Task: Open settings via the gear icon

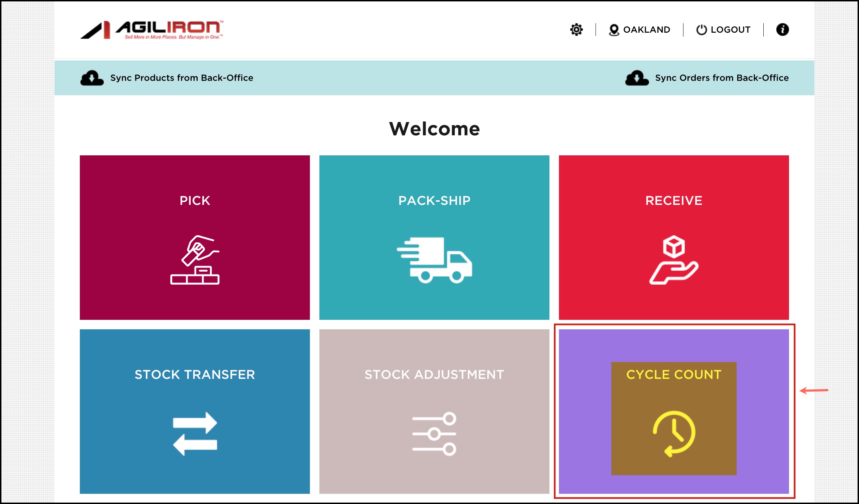Action: pos(576,30)
